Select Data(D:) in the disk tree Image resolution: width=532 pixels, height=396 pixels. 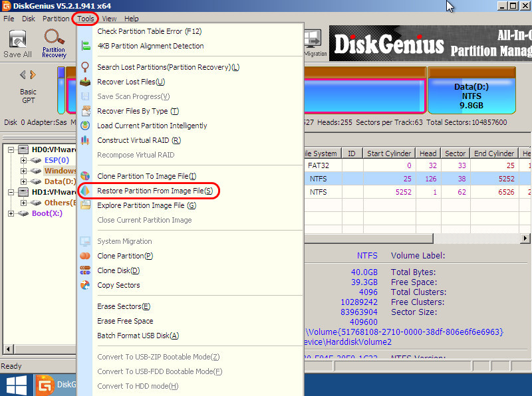60,181
